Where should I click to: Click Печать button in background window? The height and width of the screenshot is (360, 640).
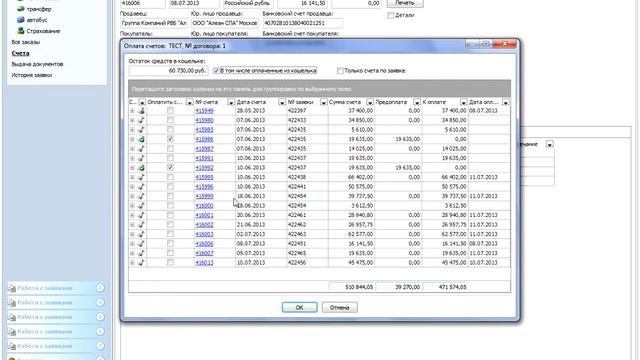405,3
